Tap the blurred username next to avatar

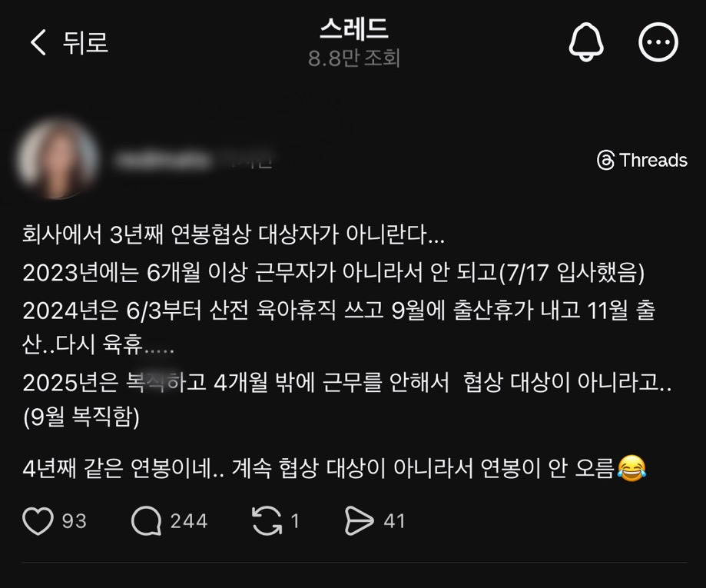(x=194, y=160)
